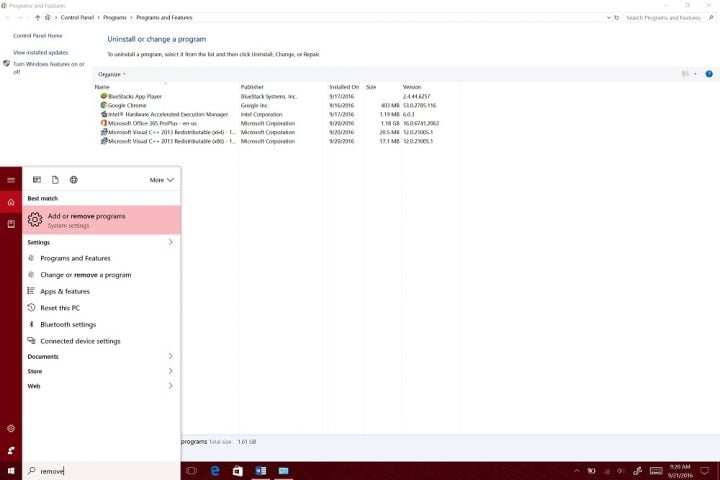
Task: Sort the list by Version column
Action: 412,87
